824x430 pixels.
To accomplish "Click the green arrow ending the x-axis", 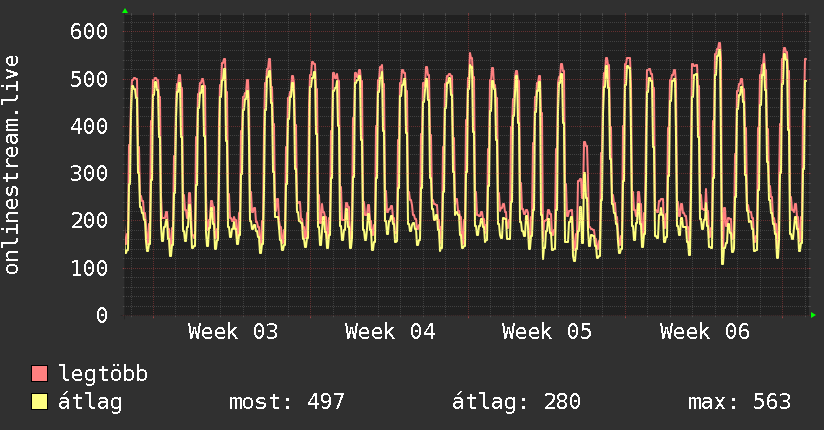I will point(813,315).
